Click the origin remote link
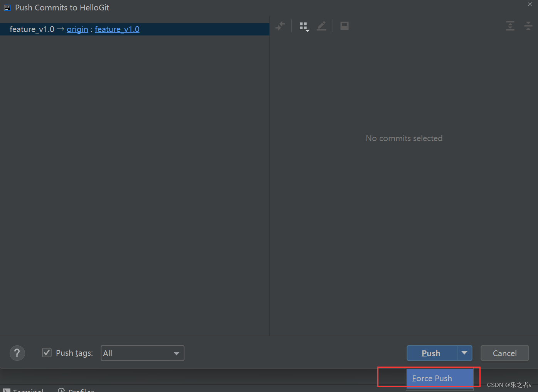Viewport: 538px width, 392px height. tap(77, 29)
